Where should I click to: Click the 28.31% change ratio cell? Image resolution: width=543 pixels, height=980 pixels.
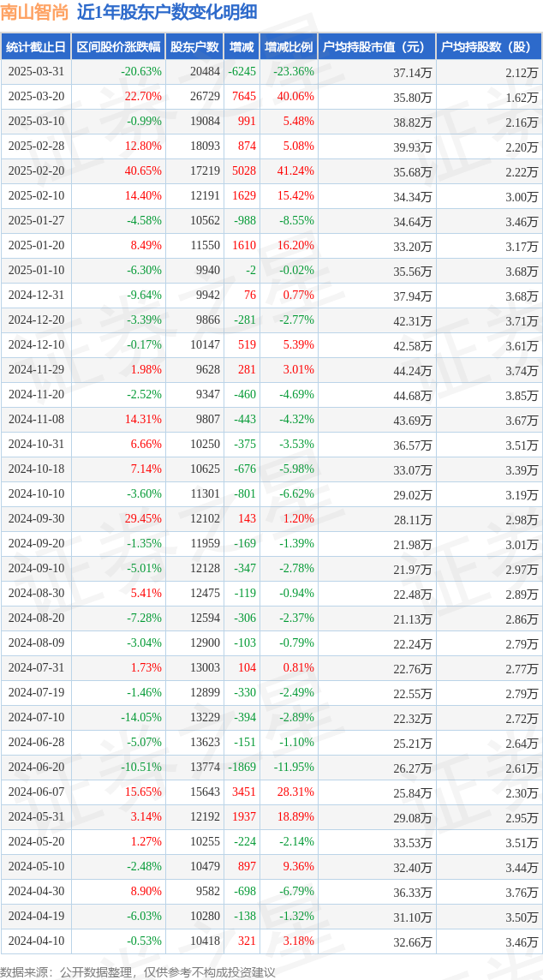295,792
